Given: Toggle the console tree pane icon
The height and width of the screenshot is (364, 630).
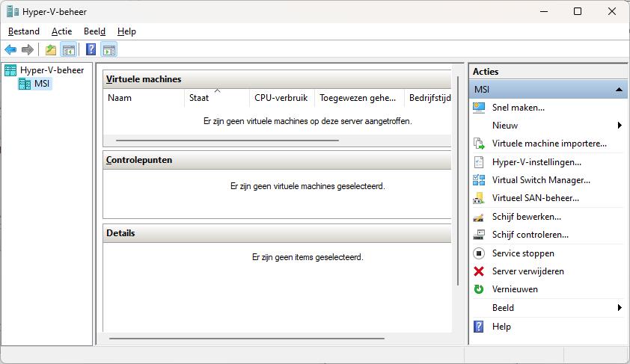Looking at the screenshot, I should (68, 50).
